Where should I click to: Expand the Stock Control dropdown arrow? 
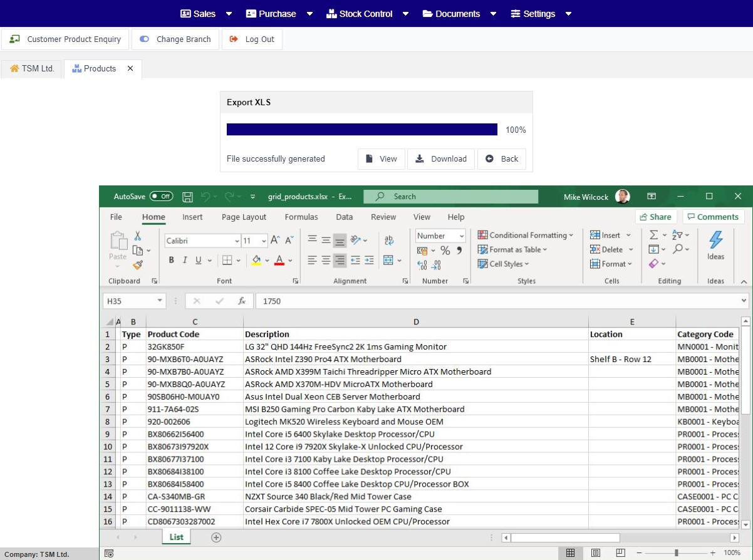point(405,14)
